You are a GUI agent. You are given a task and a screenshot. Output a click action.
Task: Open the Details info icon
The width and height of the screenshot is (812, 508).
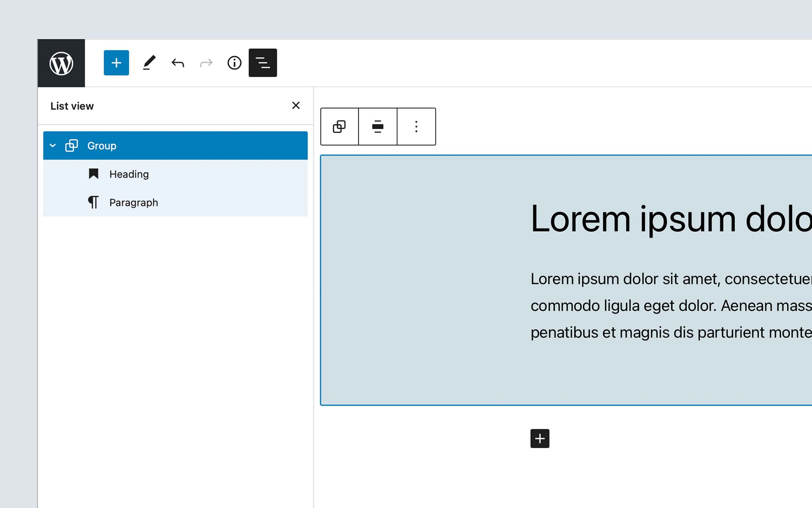pyautogui.click(x=234, y=63)
